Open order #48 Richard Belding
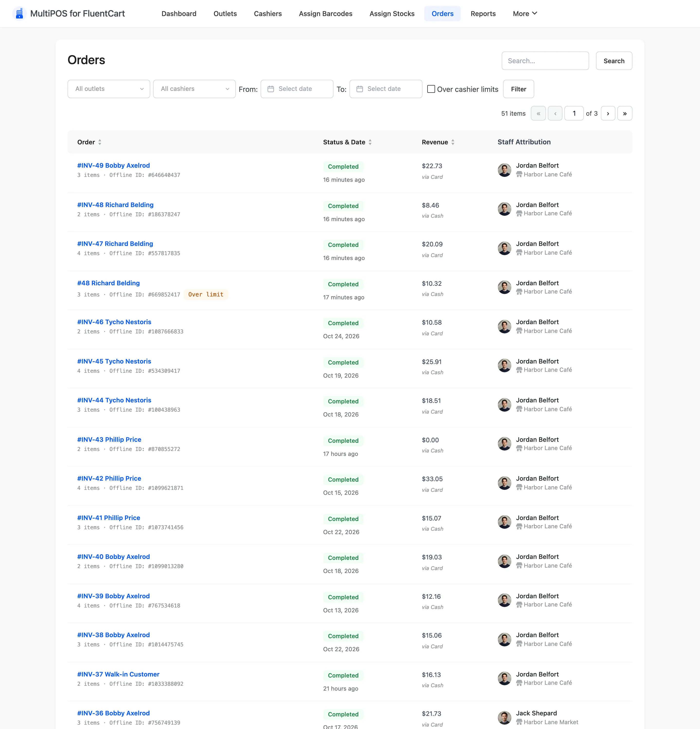Image resolution: width=700 pixels, height=729 pixels. coord(109,283)
